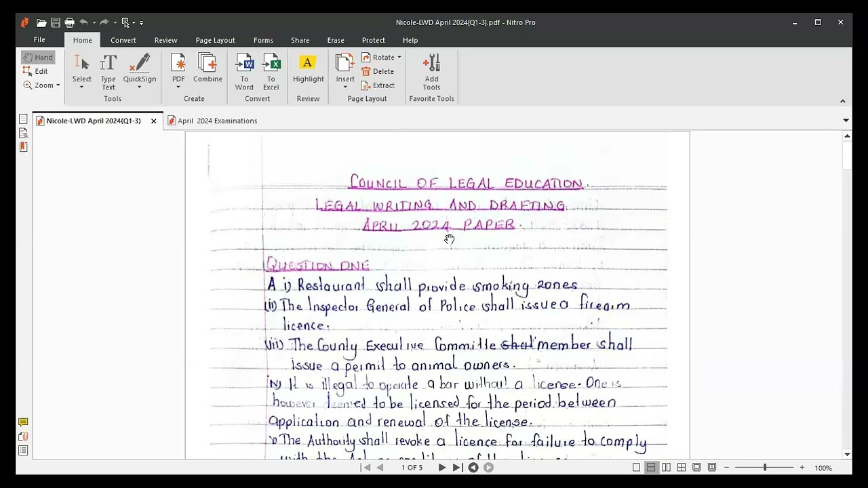
Task: Select the Hand tool
Action: coord(38,58)
